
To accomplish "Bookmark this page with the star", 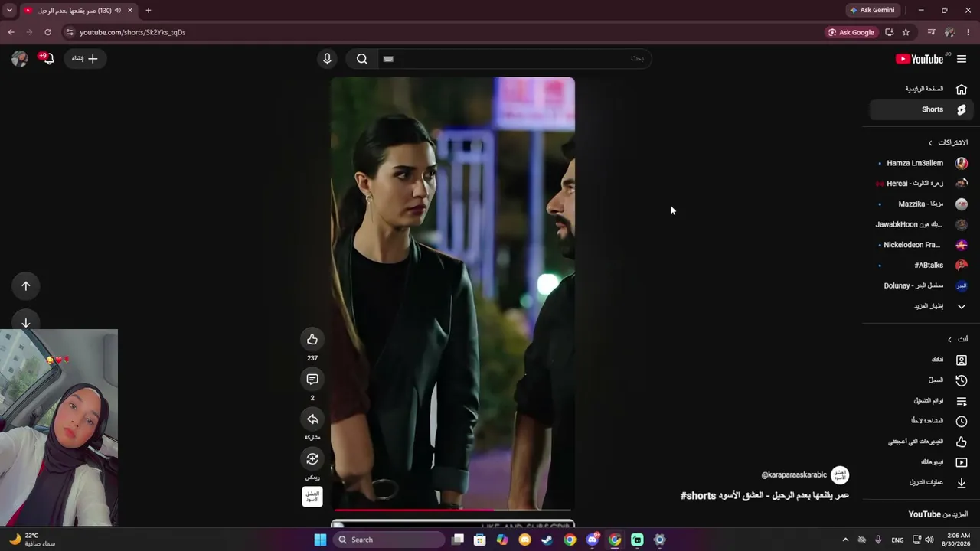I will (906, 32).
